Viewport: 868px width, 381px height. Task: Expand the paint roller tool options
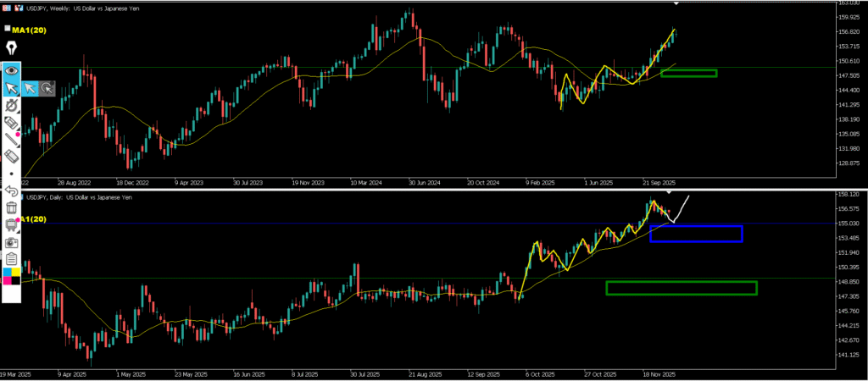(x=12, y=224)
